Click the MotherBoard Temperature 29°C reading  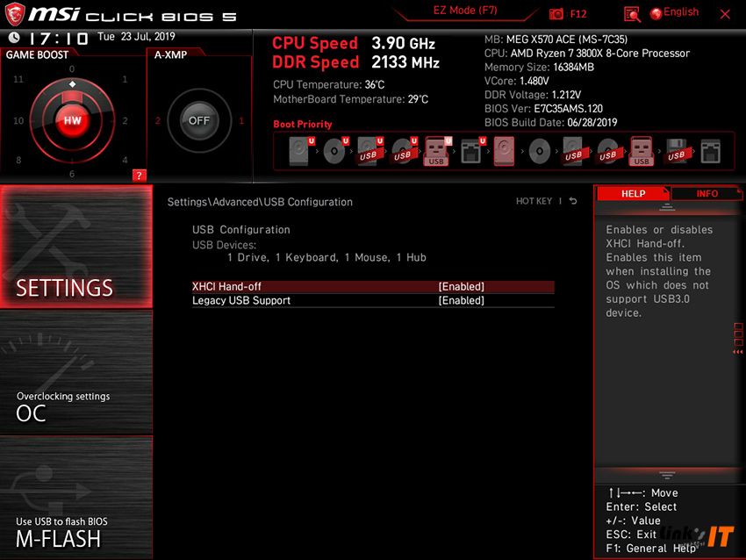(351, 99)
